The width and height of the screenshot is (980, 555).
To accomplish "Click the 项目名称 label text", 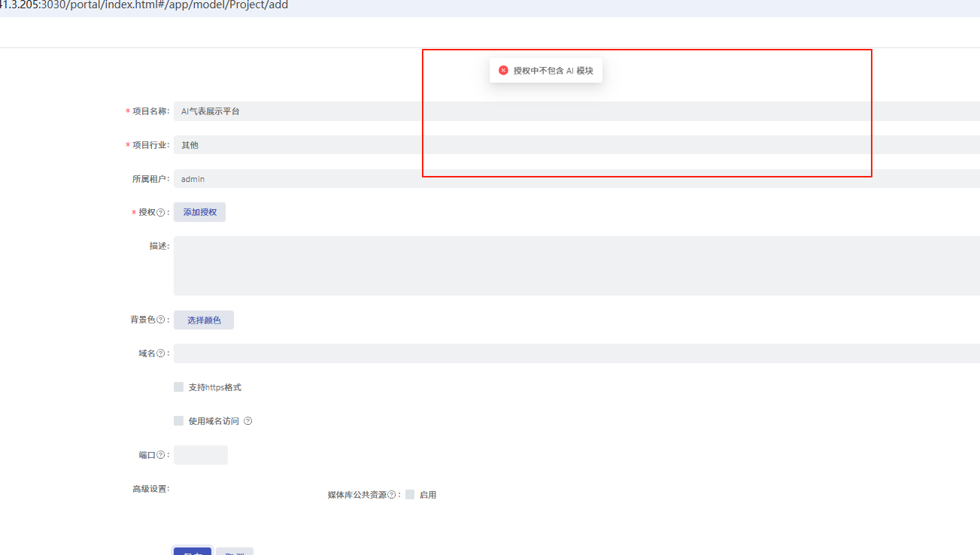I will pyautogui.click(x=150, y=111).
